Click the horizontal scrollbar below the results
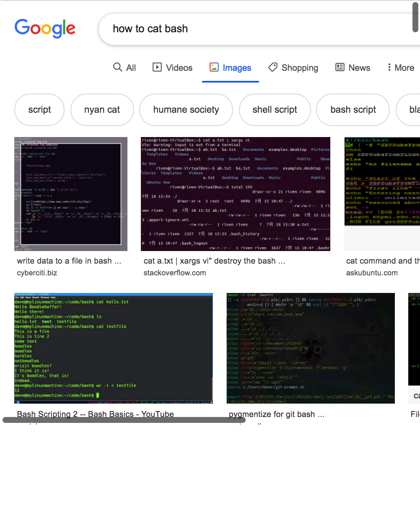 point(124,420)
